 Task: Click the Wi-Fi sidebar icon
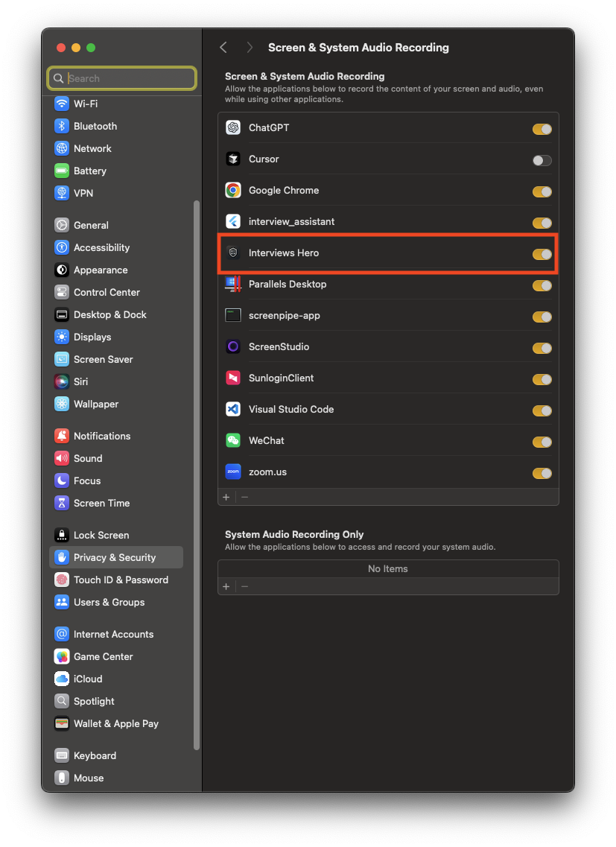pyautogui.click(x=62, y=103)
